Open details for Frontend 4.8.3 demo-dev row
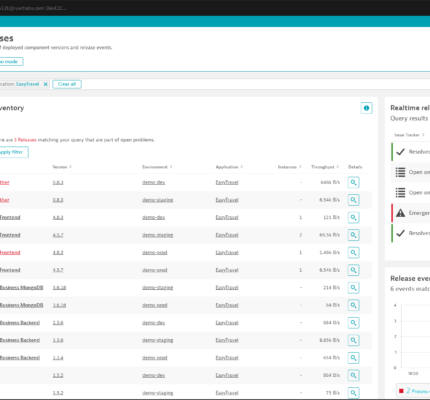The height and width of the screenshot is (400, 430). pos(353,217)
